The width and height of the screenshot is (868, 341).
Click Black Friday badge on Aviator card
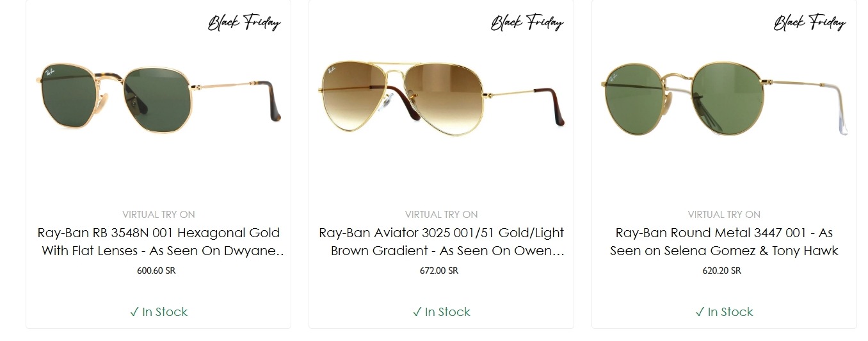[x=527, y=24]
